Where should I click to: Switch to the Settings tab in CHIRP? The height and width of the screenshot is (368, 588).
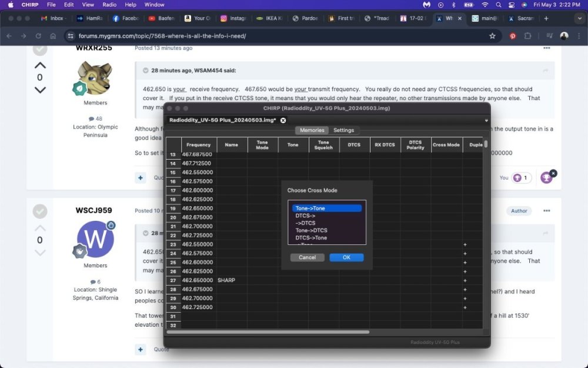[x=343, y=130]
